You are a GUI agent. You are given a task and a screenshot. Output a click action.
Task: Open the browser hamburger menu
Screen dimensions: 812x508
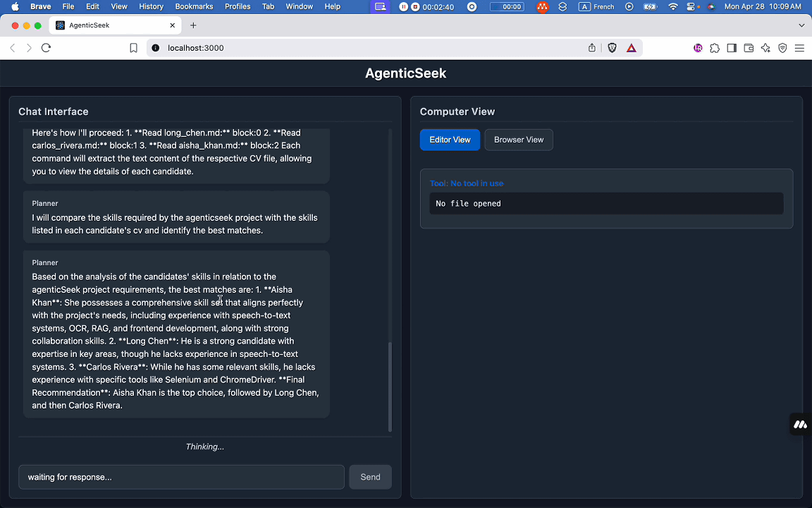tap(799, 48)
